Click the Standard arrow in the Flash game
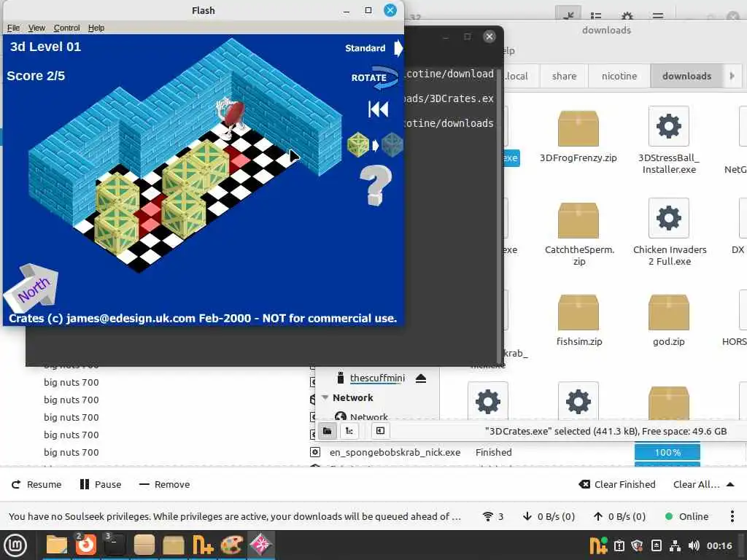This screenshot has width=747, height=560. (398, 48)
